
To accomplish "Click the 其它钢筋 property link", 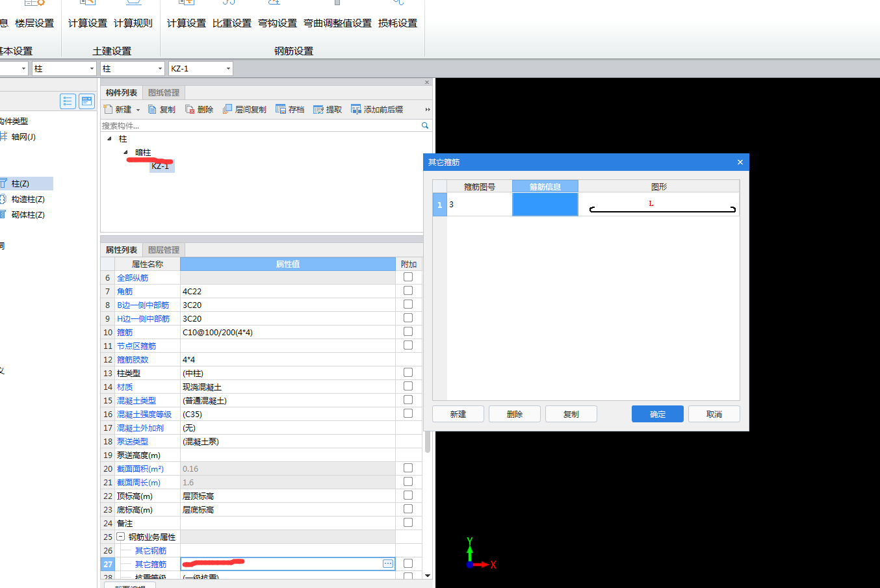I will click(x=151, y=550).
